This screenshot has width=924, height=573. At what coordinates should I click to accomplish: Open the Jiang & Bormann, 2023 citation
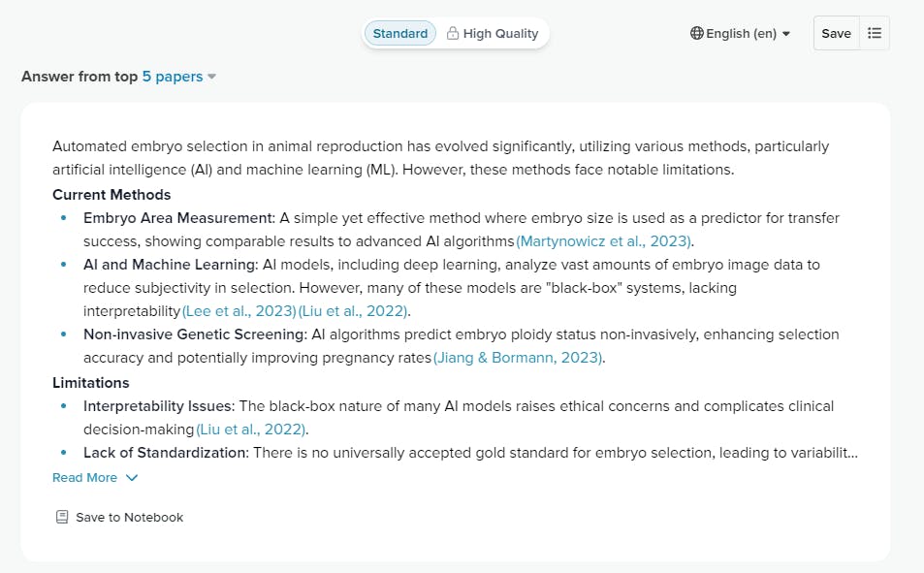[518, 358]
